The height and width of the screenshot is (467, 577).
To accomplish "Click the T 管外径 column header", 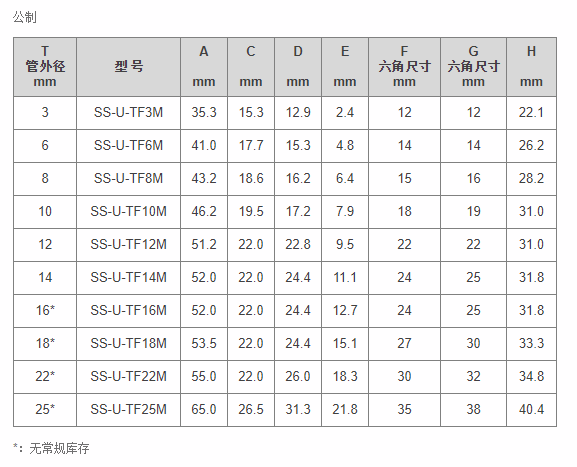I will coord(45,67).
